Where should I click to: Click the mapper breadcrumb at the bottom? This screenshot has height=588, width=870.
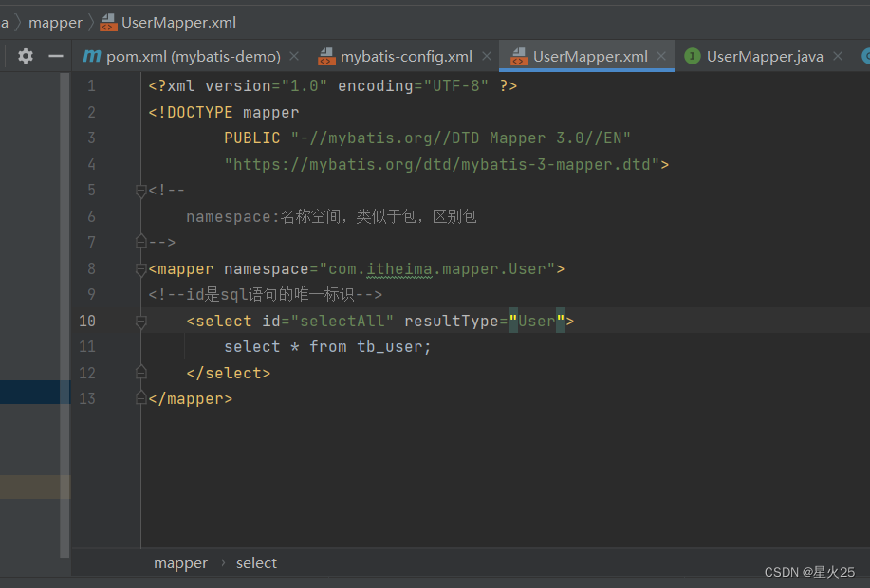tap(180, 562)
